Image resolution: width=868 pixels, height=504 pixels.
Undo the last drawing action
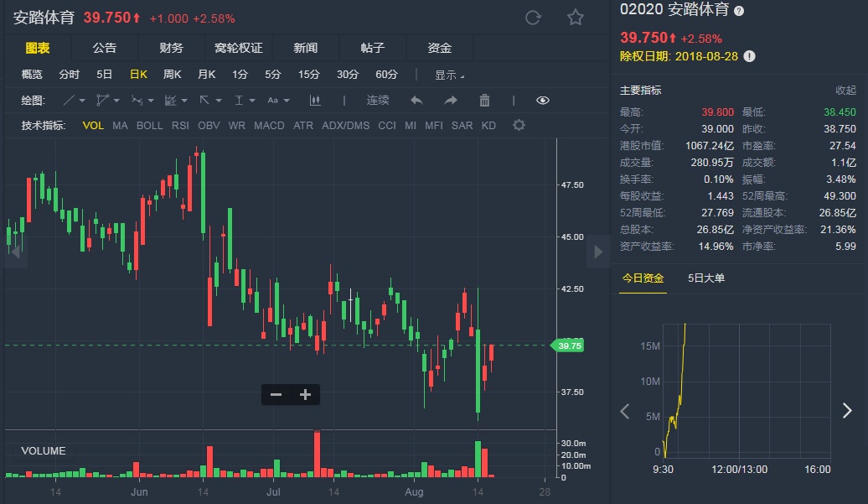[416, 101]
